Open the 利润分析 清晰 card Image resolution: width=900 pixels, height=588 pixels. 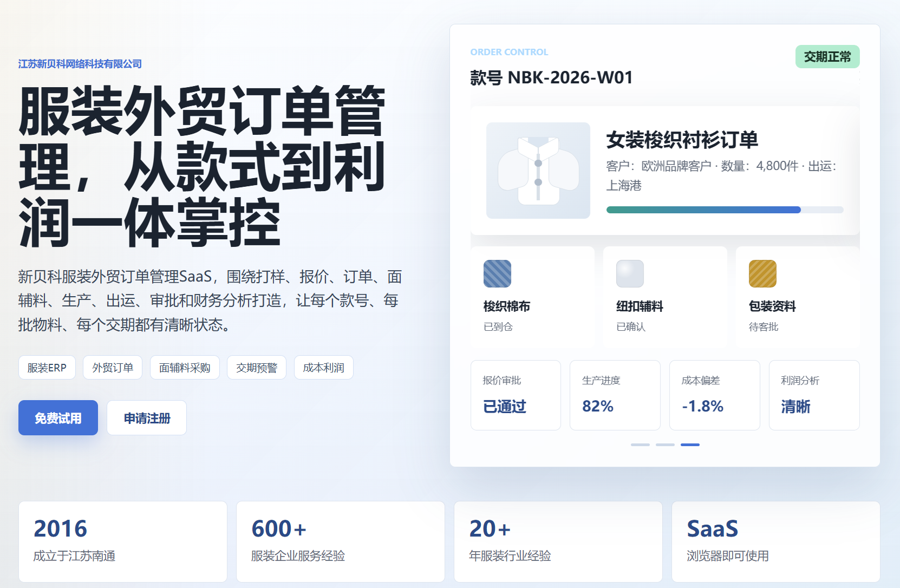pyautogui.click(x=814, y=395)
